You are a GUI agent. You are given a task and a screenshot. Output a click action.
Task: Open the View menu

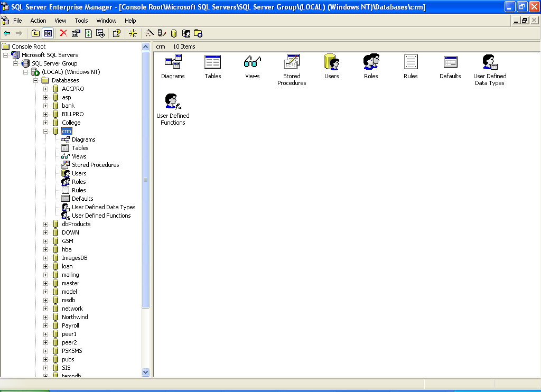pos(60,21)
